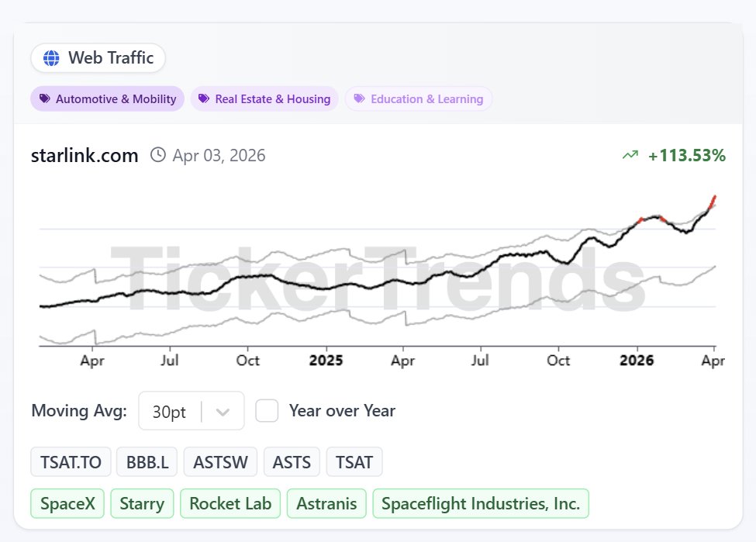
Task: Click the globe icon next to Web Traffic
Action: click(51, 57)
